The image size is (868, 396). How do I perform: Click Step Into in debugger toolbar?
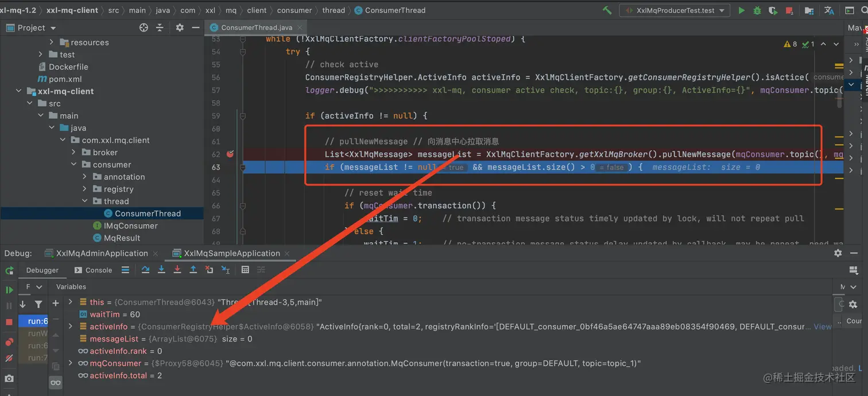161,270
